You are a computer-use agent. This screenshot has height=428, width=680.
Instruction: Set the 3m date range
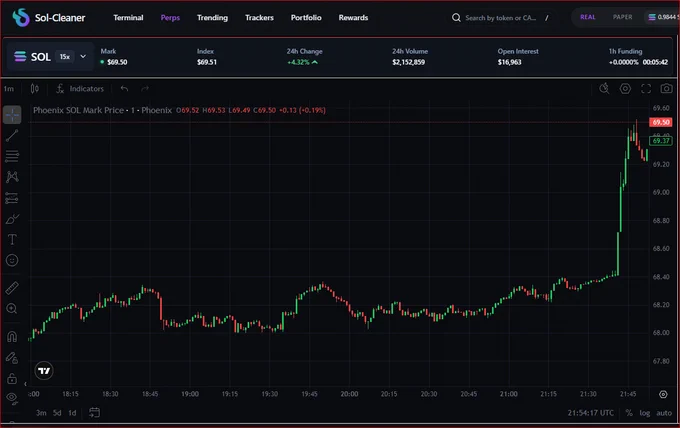(41, 413)
